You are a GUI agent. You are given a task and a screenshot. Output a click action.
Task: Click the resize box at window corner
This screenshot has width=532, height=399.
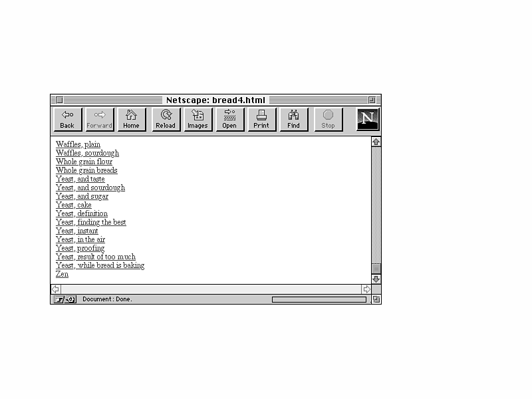click(376, 299)
